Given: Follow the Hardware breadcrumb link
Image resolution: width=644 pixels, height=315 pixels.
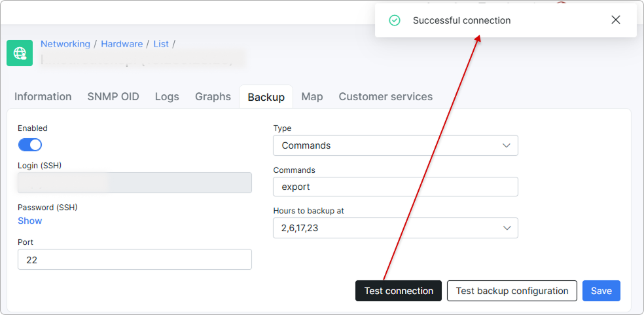Looking at the screenshot, I should pyautogui.click(x=122, y=44).
